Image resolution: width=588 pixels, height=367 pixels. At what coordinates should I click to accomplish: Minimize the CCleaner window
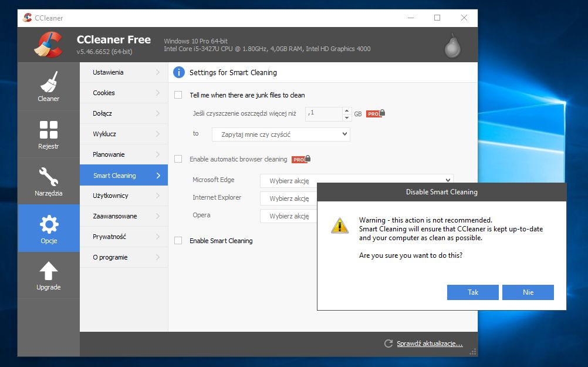pyautogui.click(x=411, y=18)
